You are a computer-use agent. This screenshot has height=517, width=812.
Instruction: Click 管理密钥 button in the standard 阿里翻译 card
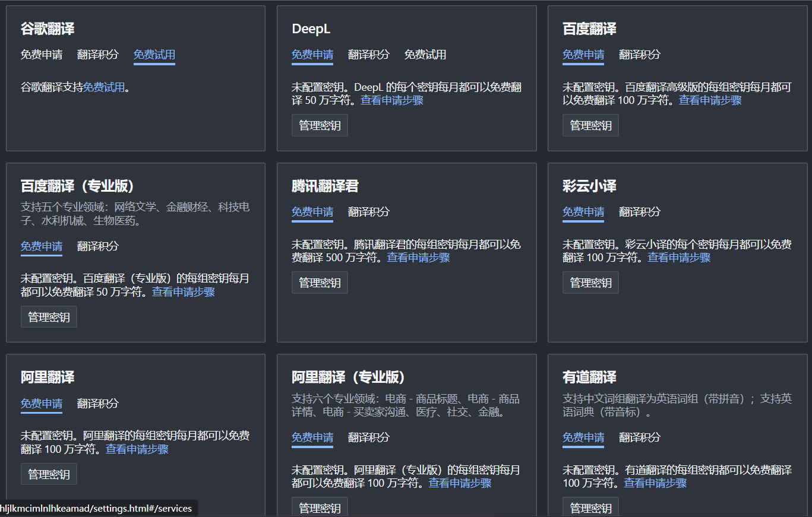[x=49, y=474]
